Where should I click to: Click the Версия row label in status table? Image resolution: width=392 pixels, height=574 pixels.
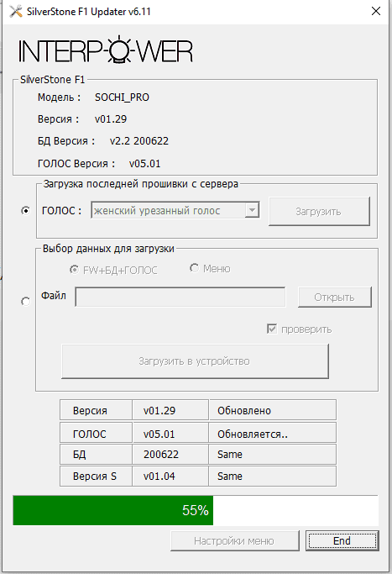(96, 410)
